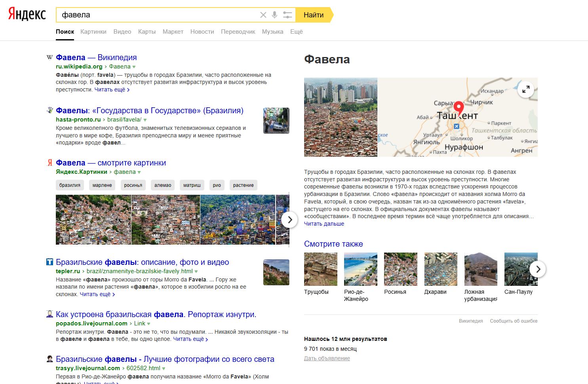Image resolution: width=588 pixels, height=384 pixels.
Task: Expand the dropdown beside trasyy.livejournal.com result
Action: point(164,369)
